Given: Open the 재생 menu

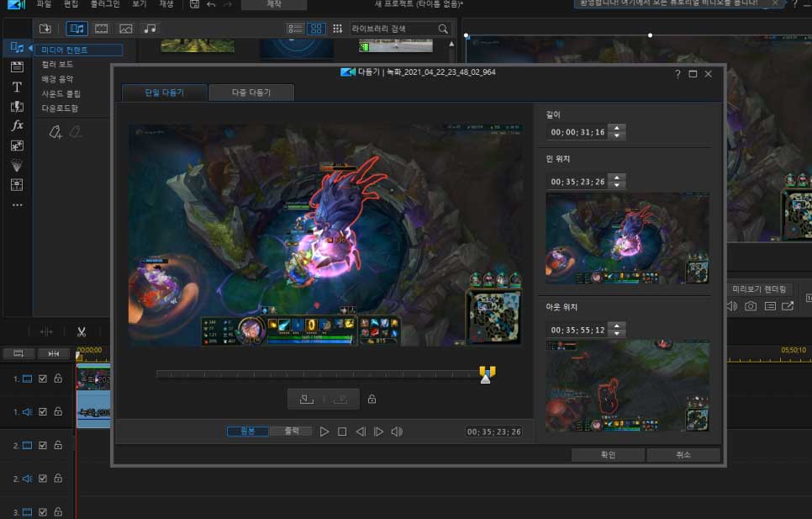Looking at the screenshot, I should 166,4.
